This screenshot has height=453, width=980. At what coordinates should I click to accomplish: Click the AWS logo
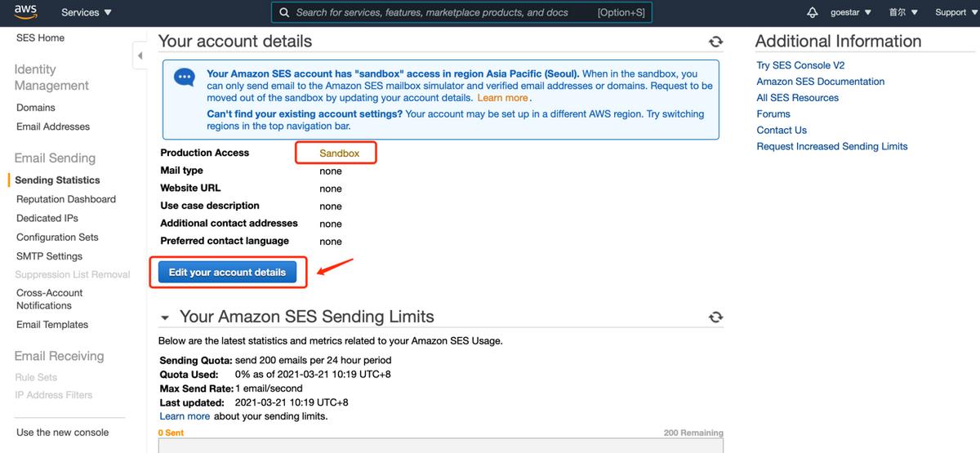click(x=24, y=11)
